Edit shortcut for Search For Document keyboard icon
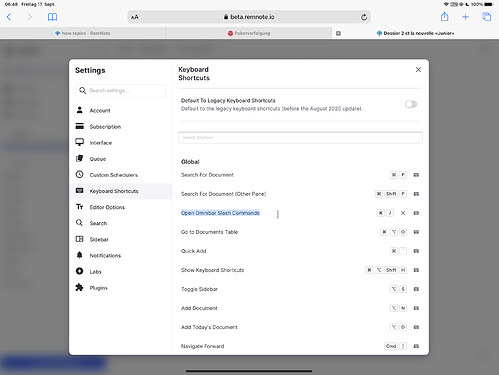This screenshot has height=375, width=499. (x=416, y=175)
